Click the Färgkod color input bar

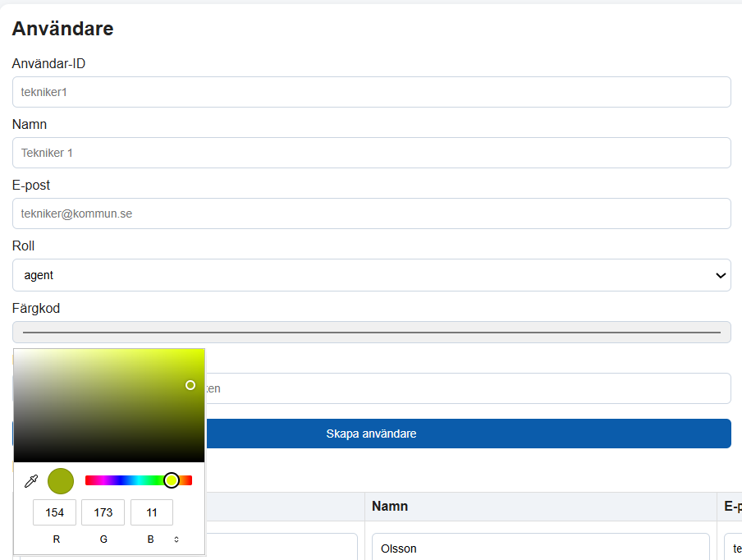click(371, 333)
